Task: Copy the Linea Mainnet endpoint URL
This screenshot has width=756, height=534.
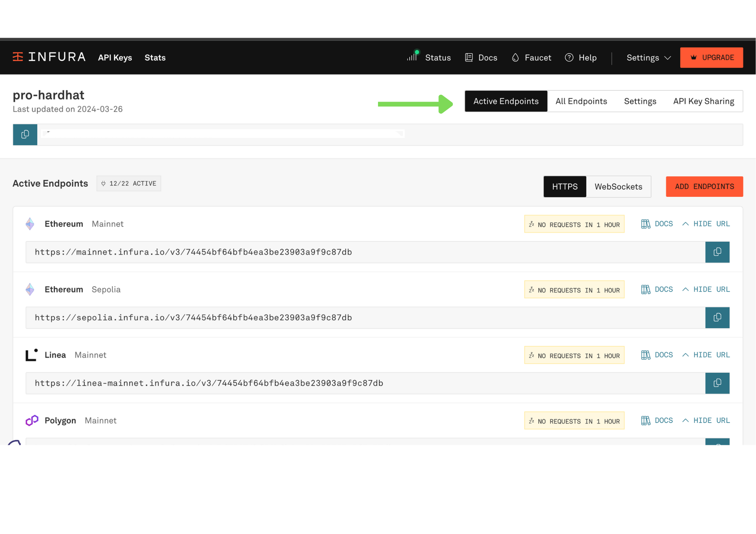Action: (x=717, y=383)
